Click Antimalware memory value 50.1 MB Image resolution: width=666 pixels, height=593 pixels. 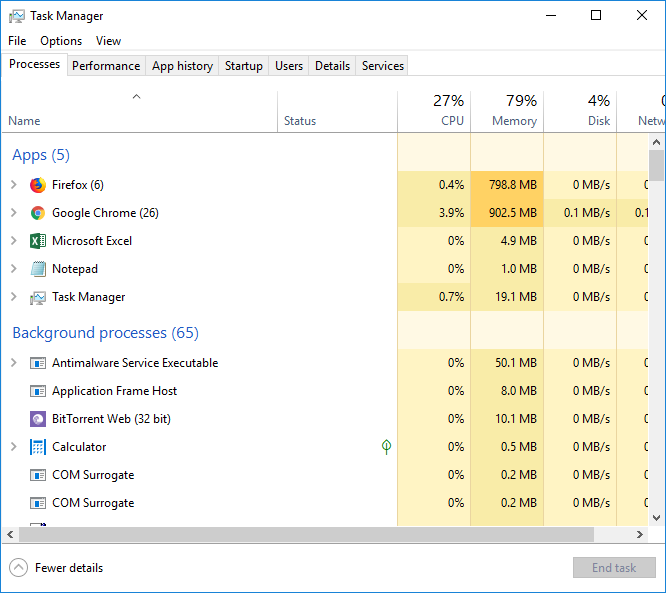click(516, 363)
